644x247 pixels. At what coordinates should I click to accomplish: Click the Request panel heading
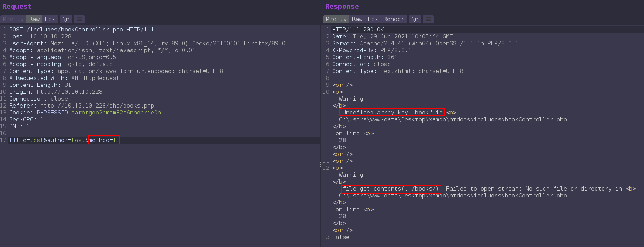tap(17, 7)
